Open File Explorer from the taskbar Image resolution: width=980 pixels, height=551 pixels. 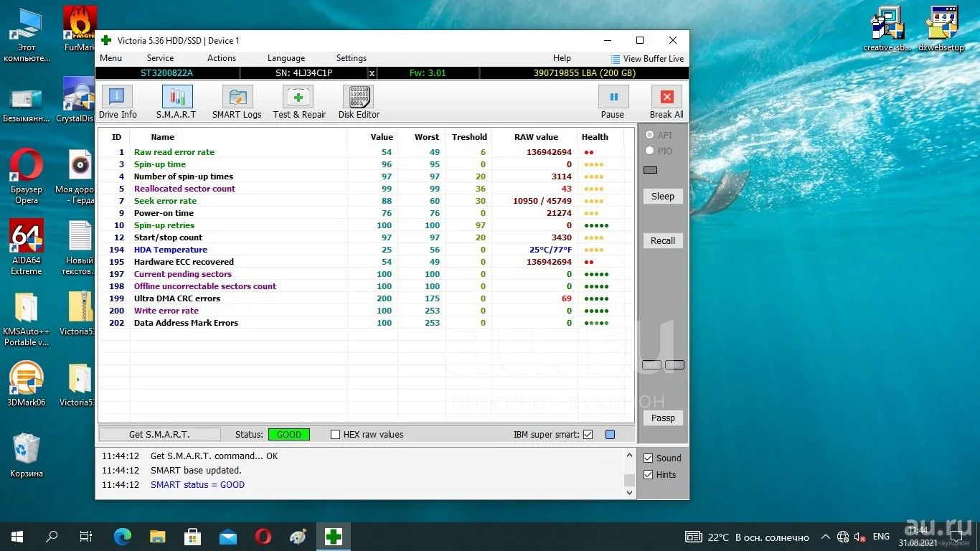[158, 536]
